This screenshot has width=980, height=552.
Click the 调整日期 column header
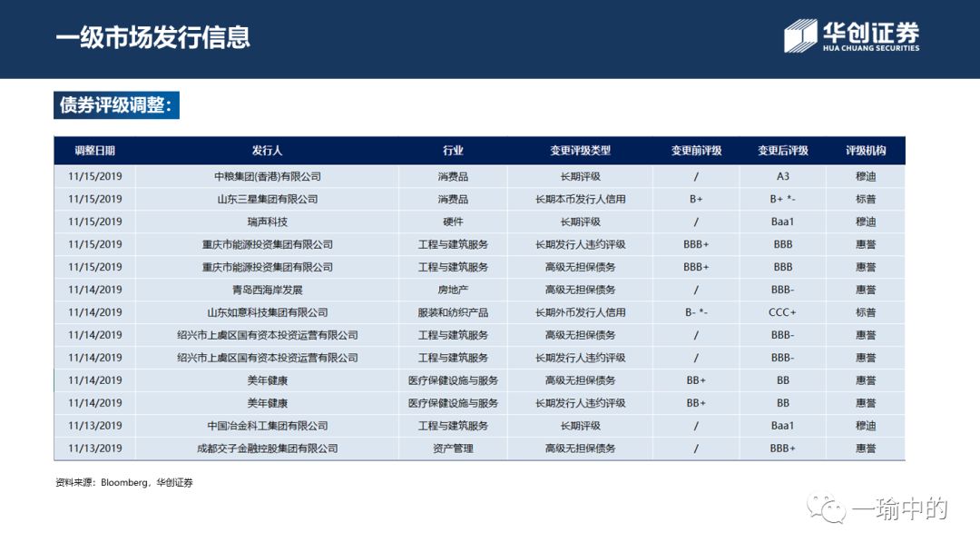[x=95, y=151]
